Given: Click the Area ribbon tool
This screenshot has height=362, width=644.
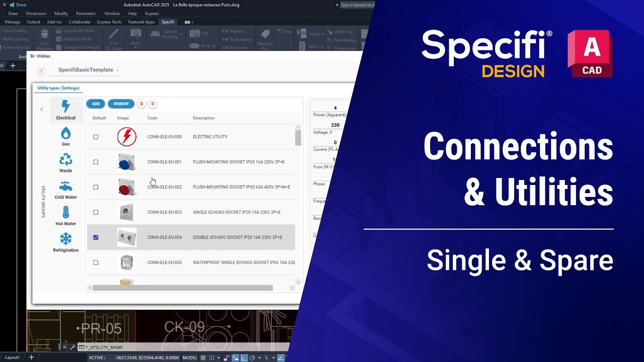Looking at the screenshot, I should tap(284, 32).
